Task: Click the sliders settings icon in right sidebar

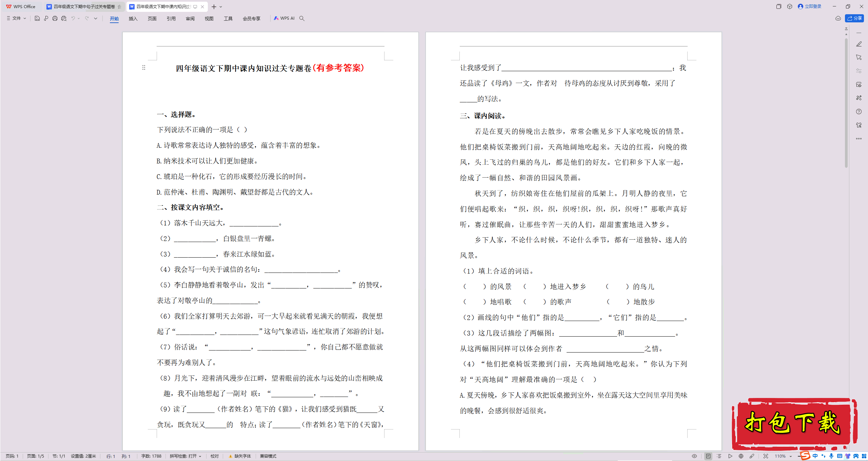Action: click(x=859, y=71)
